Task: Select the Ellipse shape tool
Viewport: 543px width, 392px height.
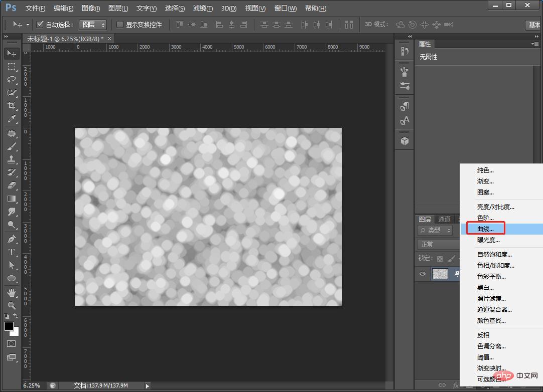Action: (12, 278)
